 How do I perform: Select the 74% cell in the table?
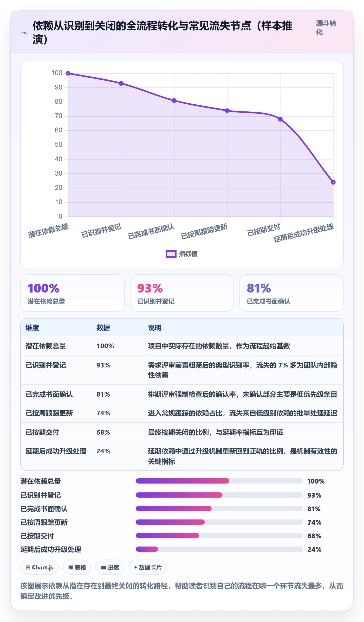point(103,413)
